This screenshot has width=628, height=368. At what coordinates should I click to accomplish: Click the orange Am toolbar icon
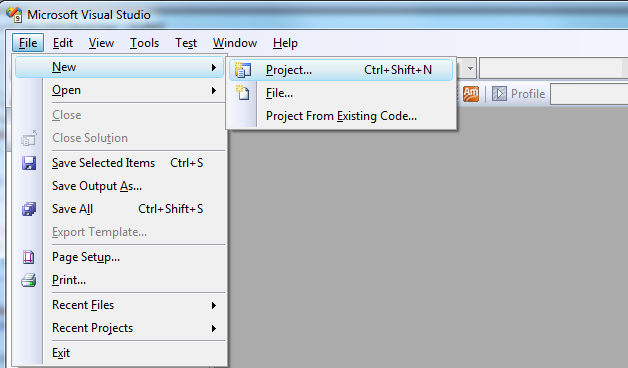click(471, 94)
